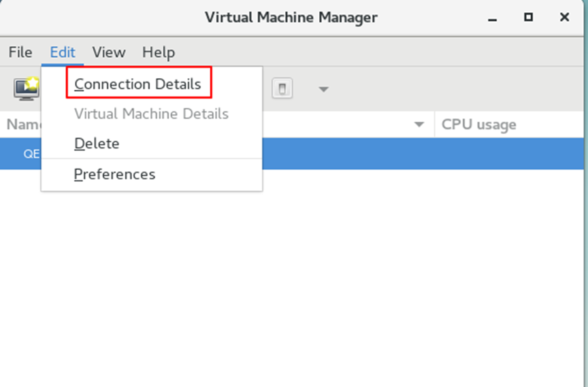Click the create new virtual machine icon
Screen dimensions: 588x387
[x=26, y=88]
